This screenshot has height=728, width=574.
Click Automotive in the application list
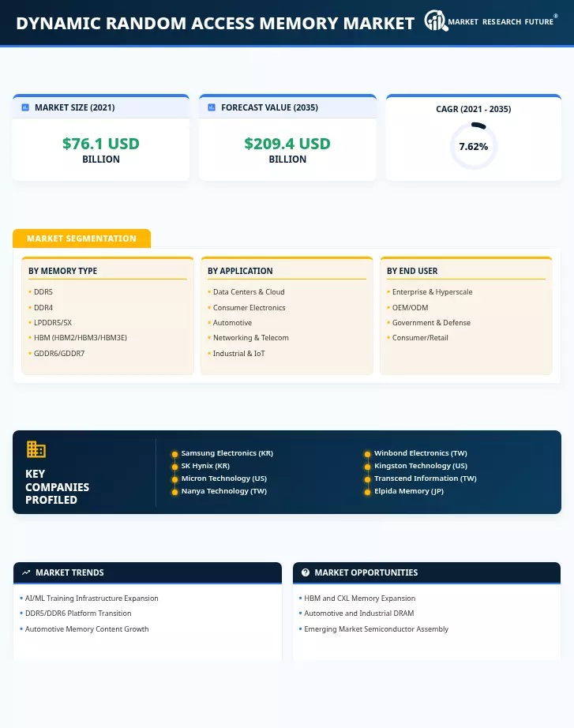tap(232, 322)
